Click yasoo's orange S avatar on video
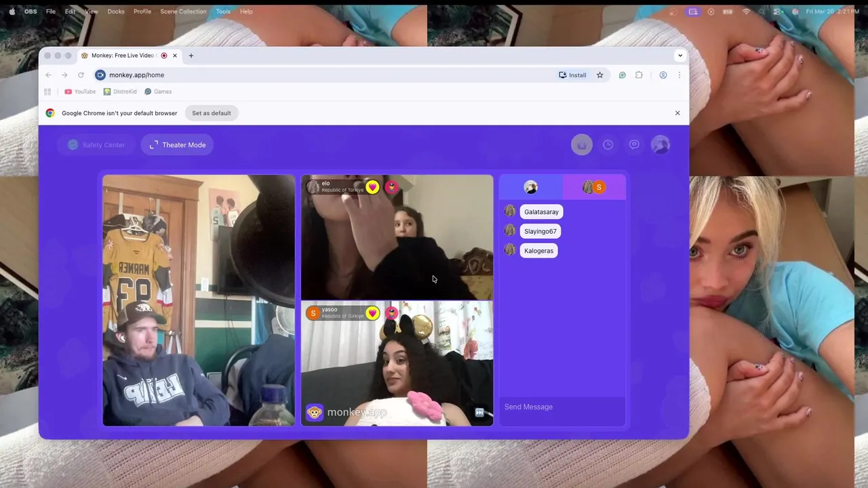 point(313,312)
